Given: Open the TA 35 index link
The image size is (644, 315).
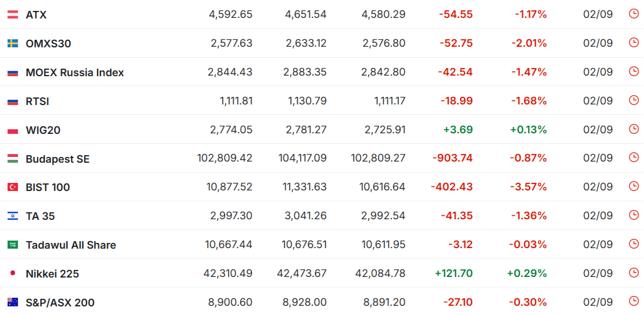Looking at the screenshot, I should click(x=40, y=216).
